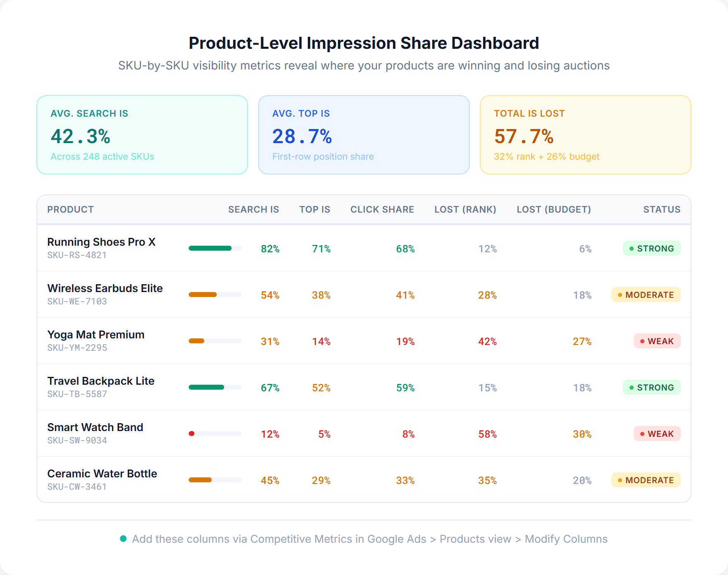Toggle the MODERATE status for Wireless Earbuds Elite
Image resolution: width=728 pixels, height=575 pixels.
[x=646, y=295]
